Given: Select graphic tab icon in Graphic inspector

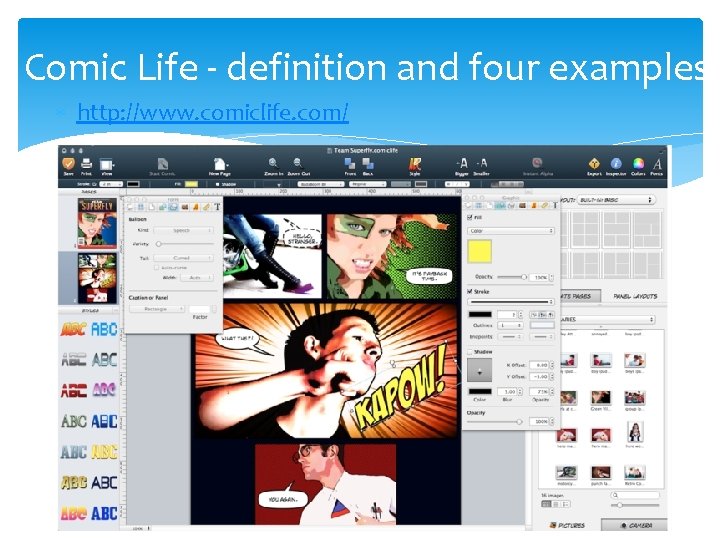Looking at the screenshot, I should (x=500, y=206).
